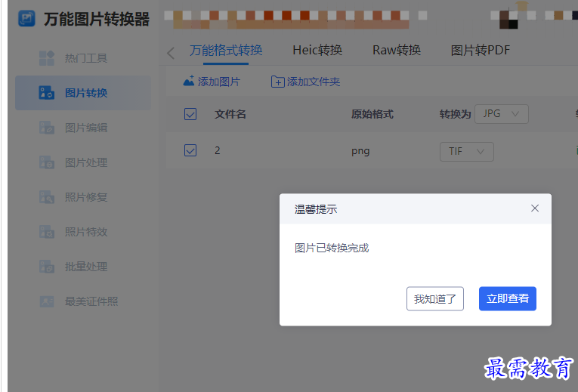Click the 添加图片 label
The width and height of the screenshot is (578, 392).
(219, 82)
